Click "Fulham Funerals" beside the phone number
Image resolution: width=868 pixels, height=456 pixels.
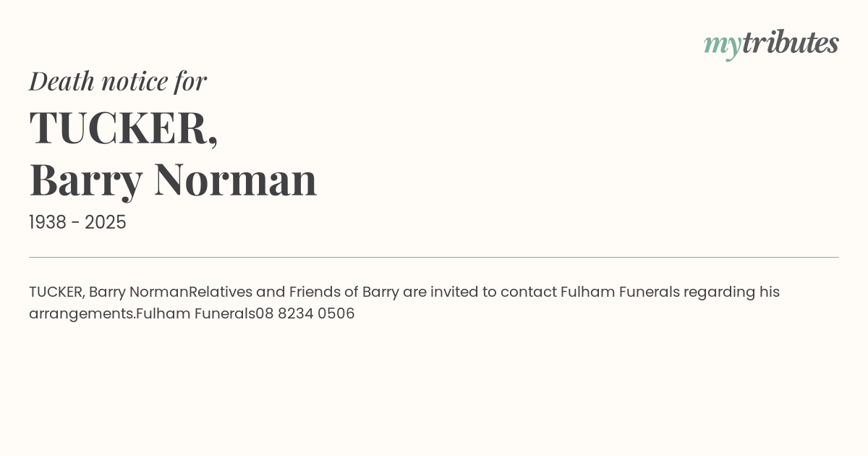195,314
